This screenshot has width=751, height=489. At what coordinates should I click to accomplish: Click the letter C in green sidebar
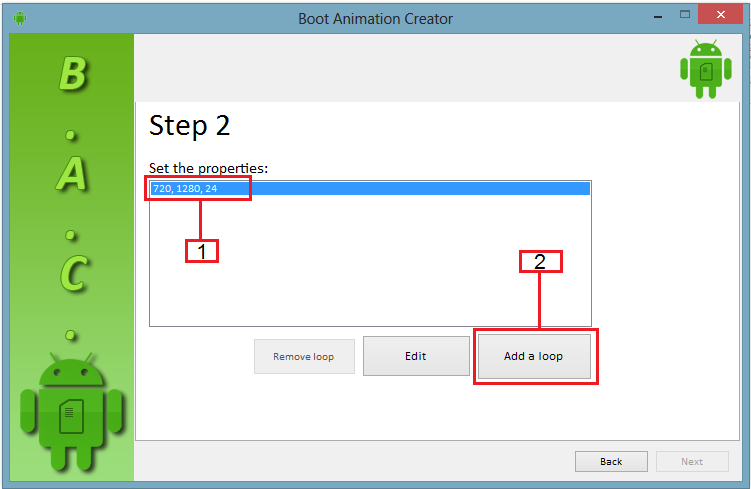(x=71, y=273)
